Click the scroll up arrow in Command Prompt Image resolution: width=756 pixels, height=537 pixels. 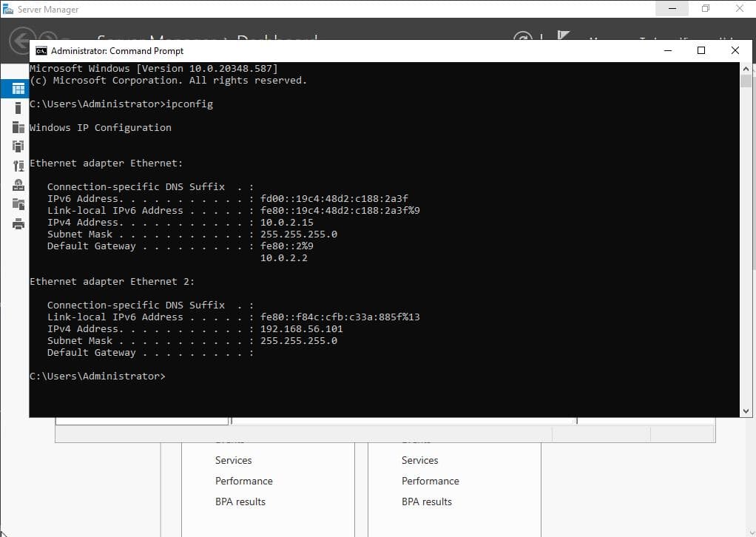point(746,69)
